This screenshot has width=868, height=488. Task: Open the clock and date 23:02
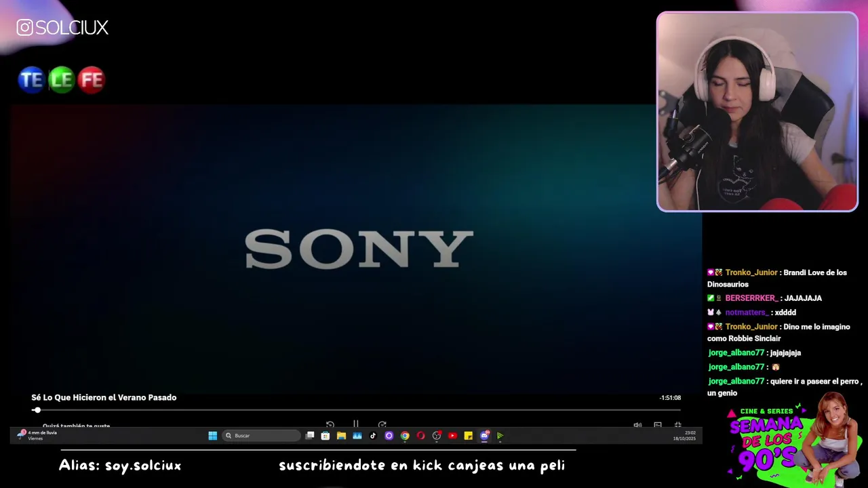pyautogui.click(x=684, y=436)
